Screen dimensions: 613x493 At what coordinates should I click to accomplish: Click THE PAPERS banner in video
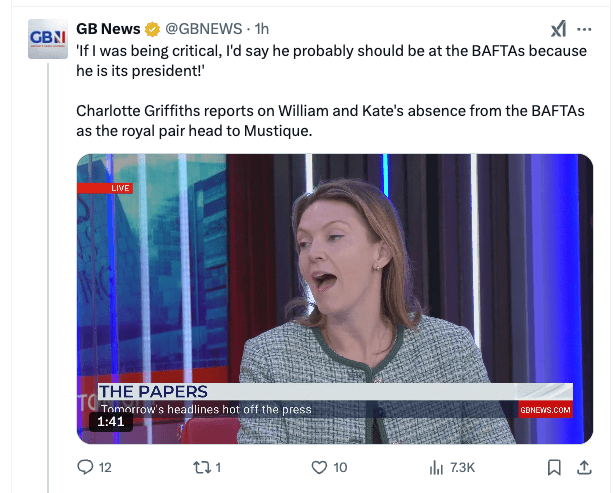(153, 391)
